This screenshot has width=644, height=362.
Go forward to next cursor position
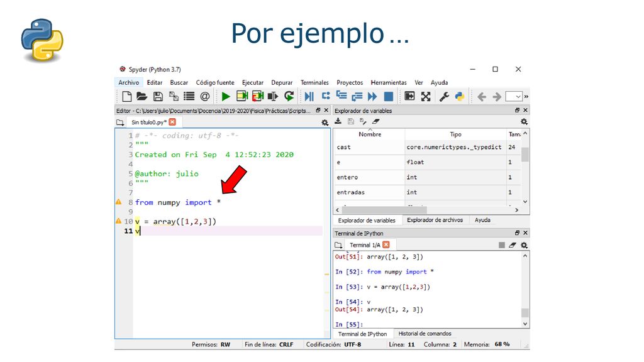point(497,96)
